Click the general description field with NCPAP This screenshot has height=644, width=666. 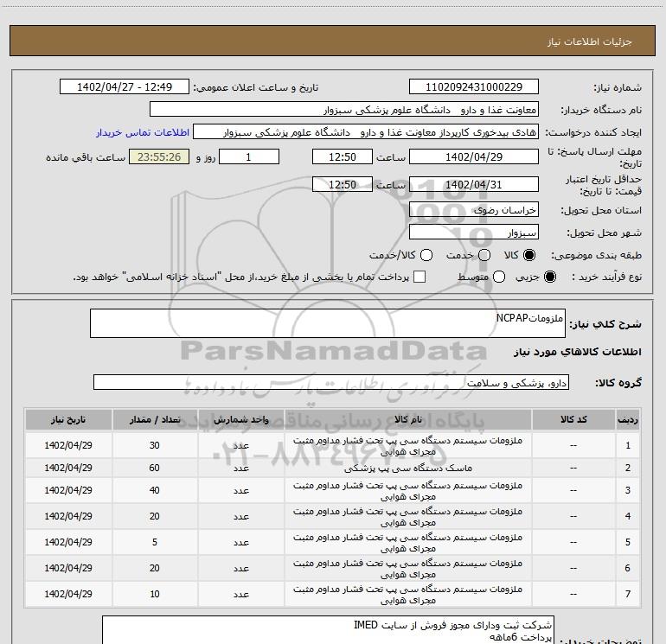[328, 323]
